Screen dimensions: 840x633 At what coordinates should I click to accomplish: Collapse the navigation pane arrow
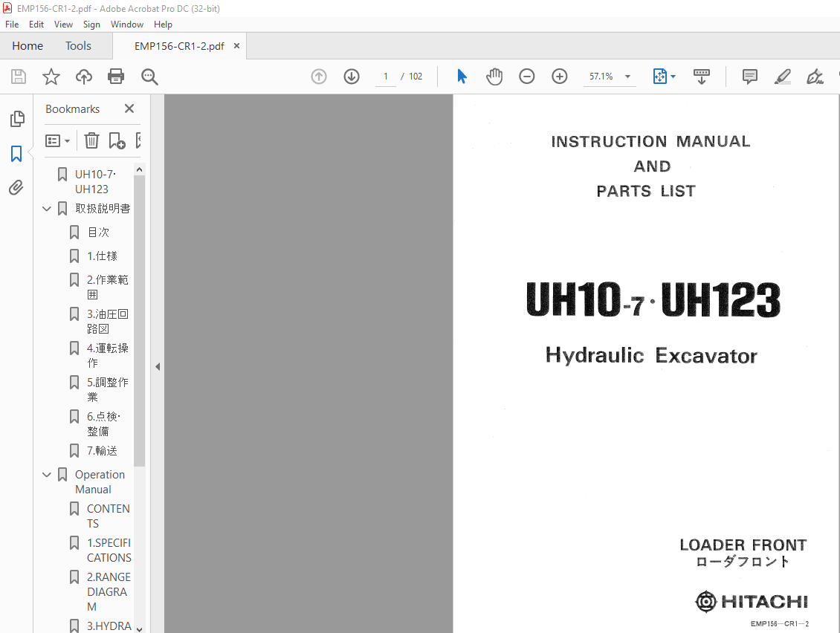[158, 367]
